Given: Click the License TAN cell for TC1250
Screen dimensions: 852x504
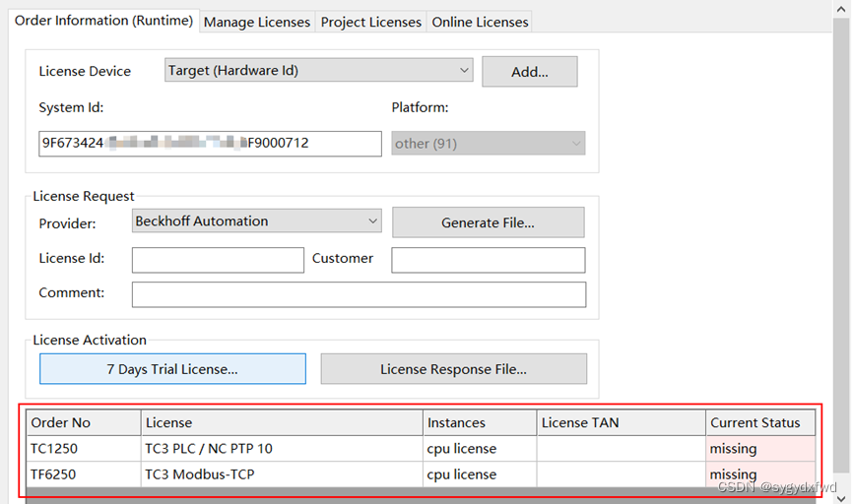Looking at the screenshot, I should pyautogui.click(x=622, y=449).
